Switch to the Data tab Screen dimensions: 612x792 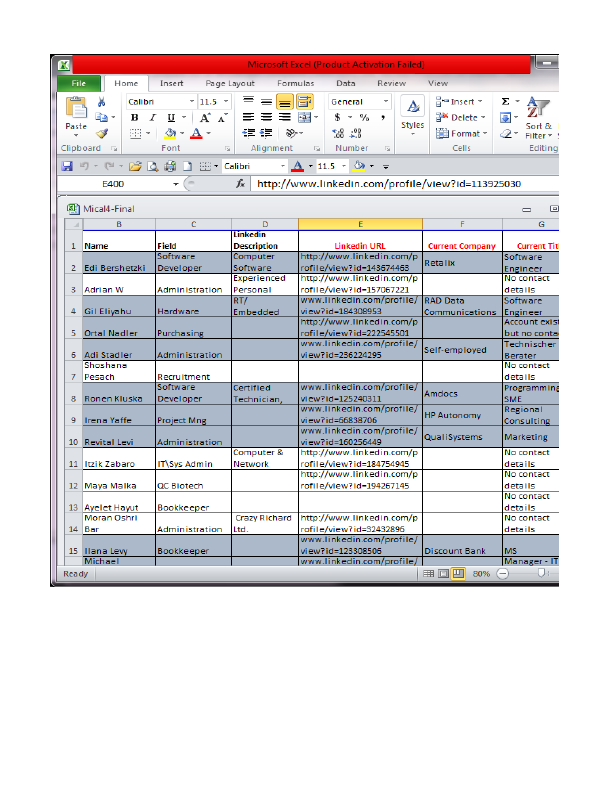point(346,83)
